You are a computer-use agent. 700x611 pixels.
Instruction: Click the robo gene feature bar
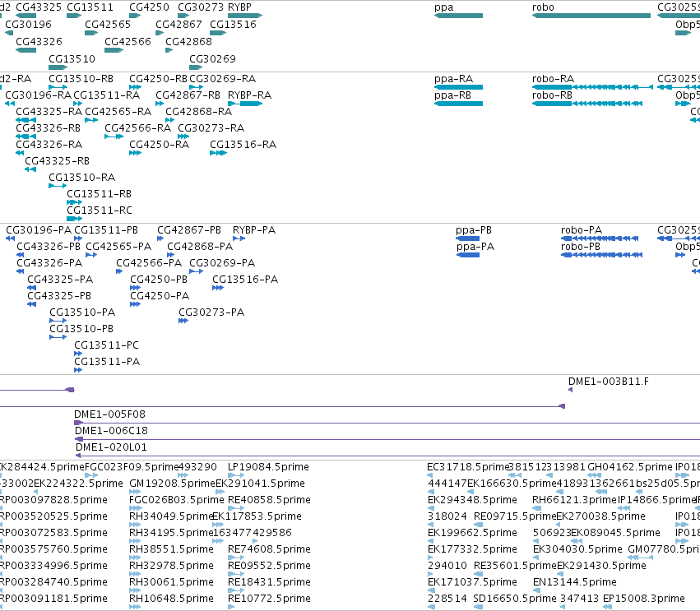[x=591, y=16]
